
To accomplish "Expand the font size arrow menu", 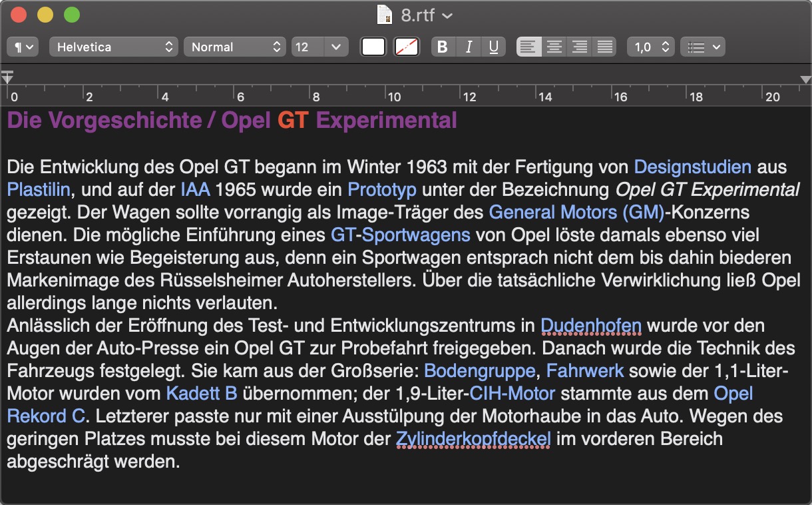I will [335, 47].
